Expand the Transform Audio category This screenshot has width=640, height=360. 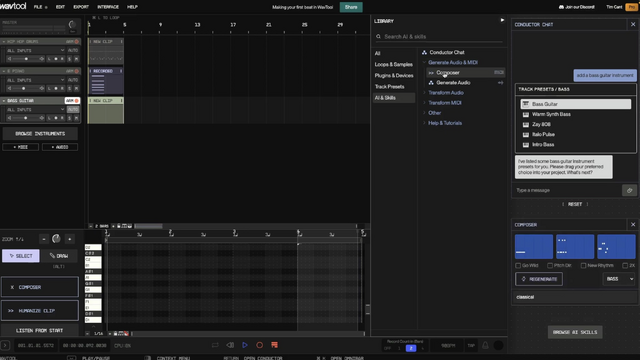[x=446, y=93]
